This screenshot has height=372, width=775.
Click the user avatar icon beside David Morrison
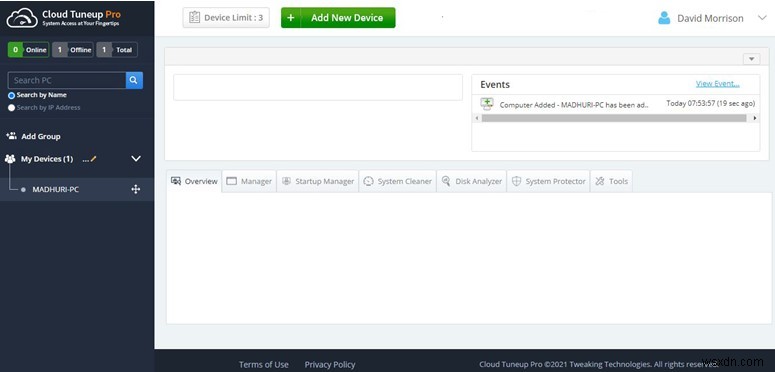(664, 18)
